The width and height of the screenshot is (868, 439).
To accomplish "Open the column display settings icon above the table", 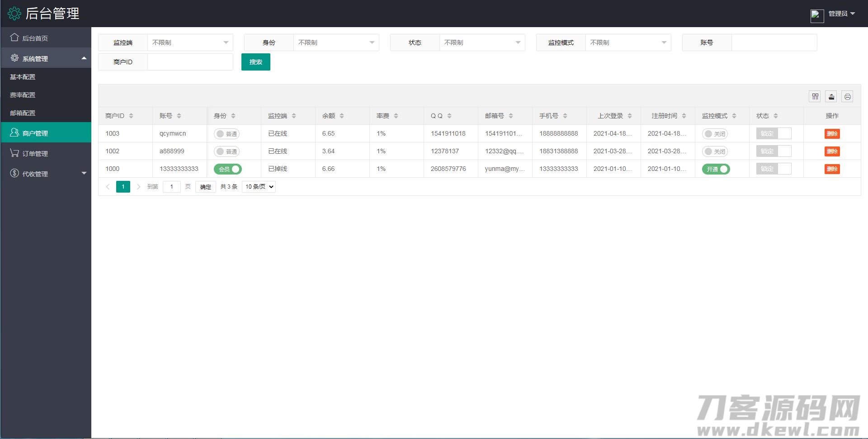I will pyautogui.click(x=815, y=96).
